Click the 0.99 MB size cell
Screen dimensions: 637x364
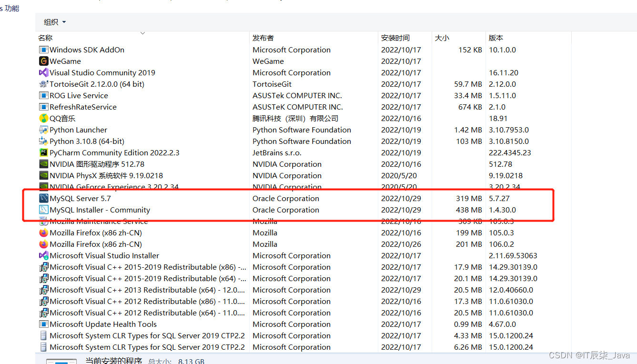(x=468, y=324)
